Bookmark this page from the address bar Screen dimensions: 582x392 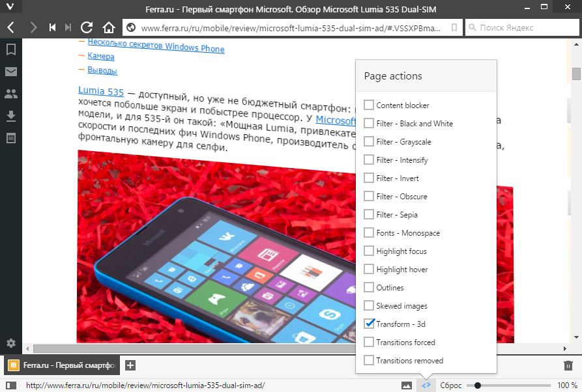click(454, 28)
